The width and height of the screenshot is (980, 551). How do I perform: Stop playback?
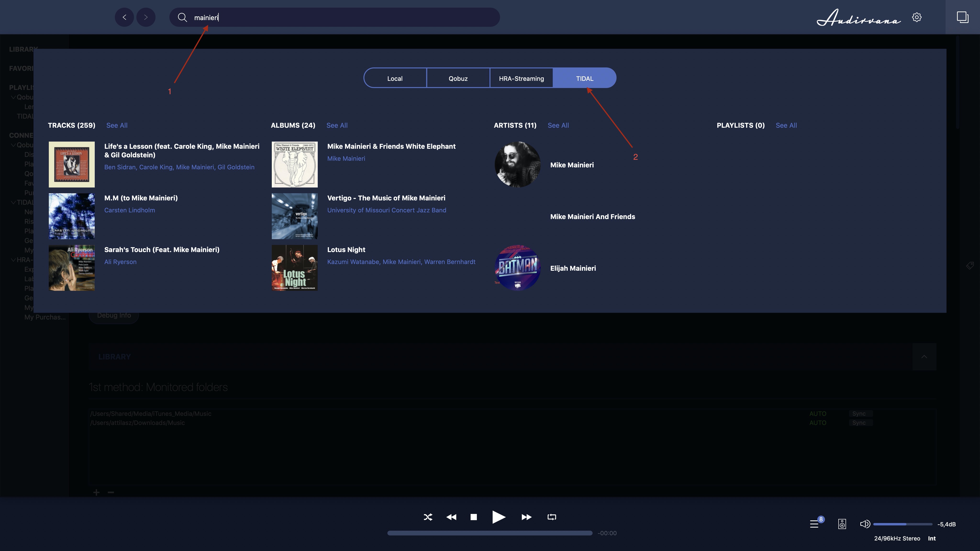pyautogui.click(x=474, y=517)
